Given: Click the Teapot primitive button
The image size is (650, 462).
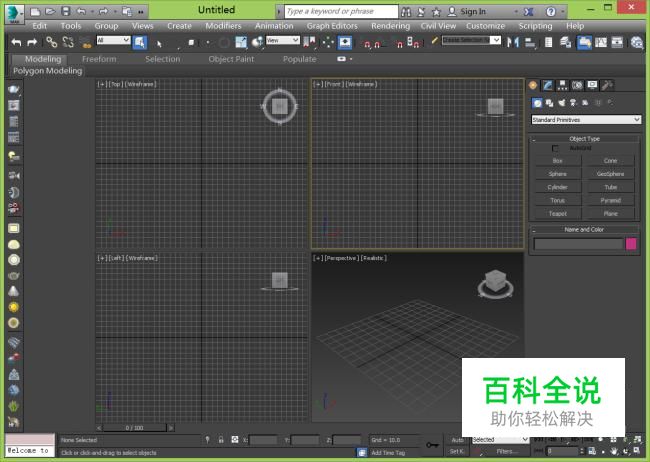Looking at the screenshot, I should point(557,213).
